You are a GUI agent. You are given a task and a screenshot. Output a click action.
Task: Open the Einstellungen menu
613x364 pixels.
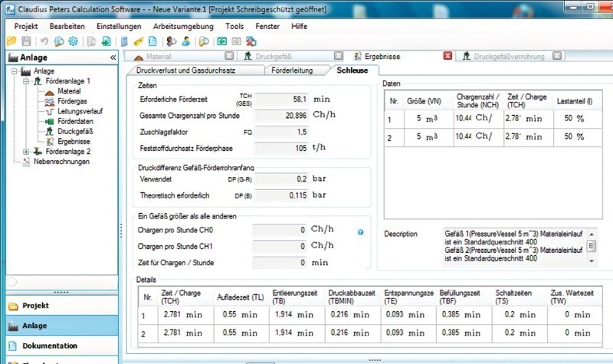[119, 25]
